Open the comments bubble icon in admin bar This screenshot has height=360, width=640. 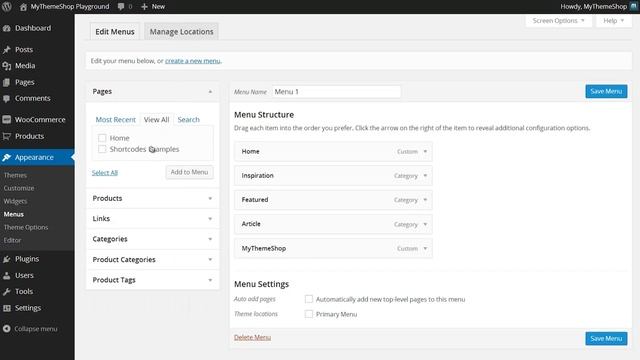[x=121, y=7]
